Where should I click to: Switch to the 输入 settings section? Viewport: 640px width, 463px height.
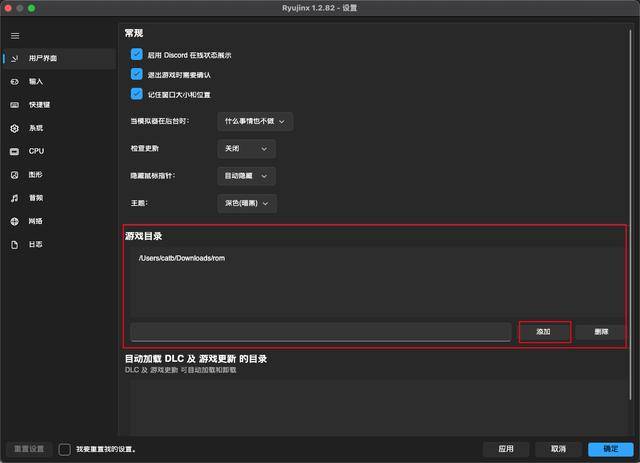pos(60,82)
